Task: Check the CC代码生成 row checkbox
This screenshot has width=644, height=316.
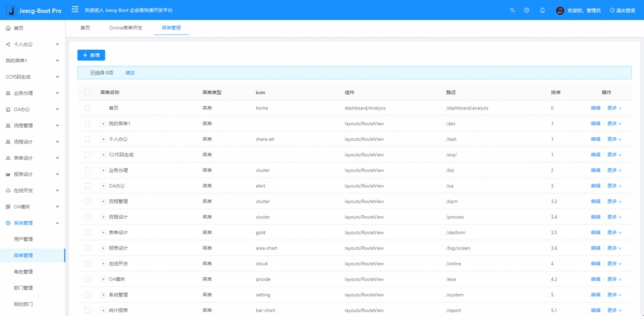Action: [x=88, y=154]
